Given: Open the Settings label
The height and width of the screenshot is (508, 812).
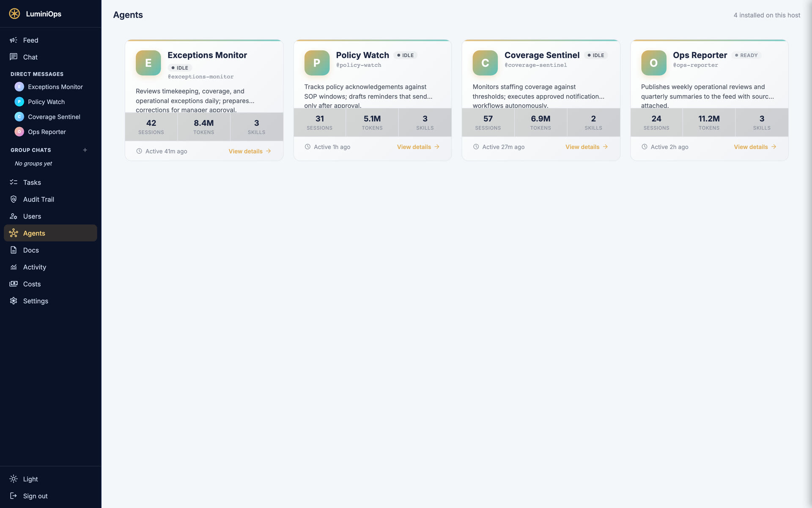Looking at the screenshot, I should click(36, 301).
